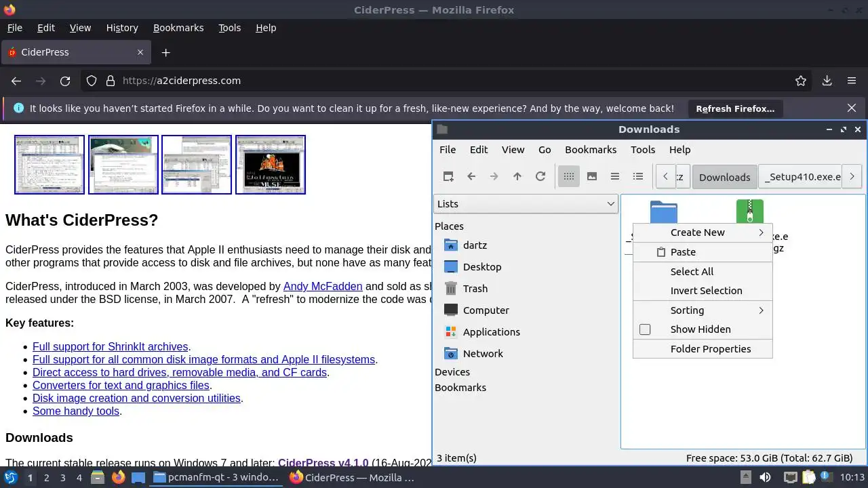Choose Paste from the context menu
This screenshot has height=488, width=868.
(703, 252)
